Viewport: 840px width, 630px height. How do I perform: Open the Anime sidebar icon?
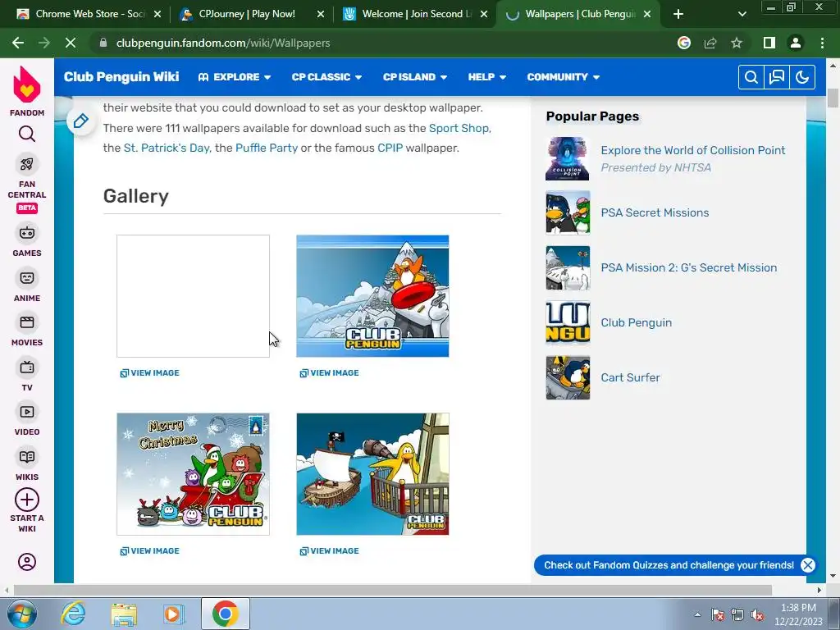point(27,278)
